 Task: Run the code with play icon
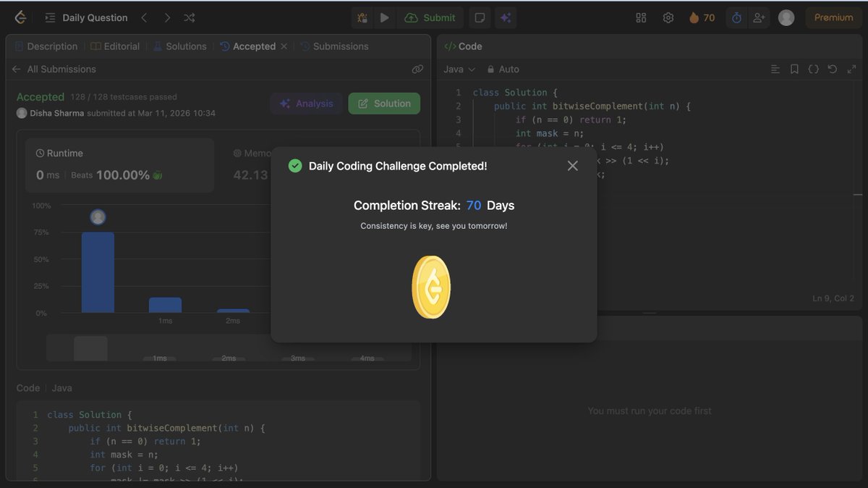click(x=385, y=17)
